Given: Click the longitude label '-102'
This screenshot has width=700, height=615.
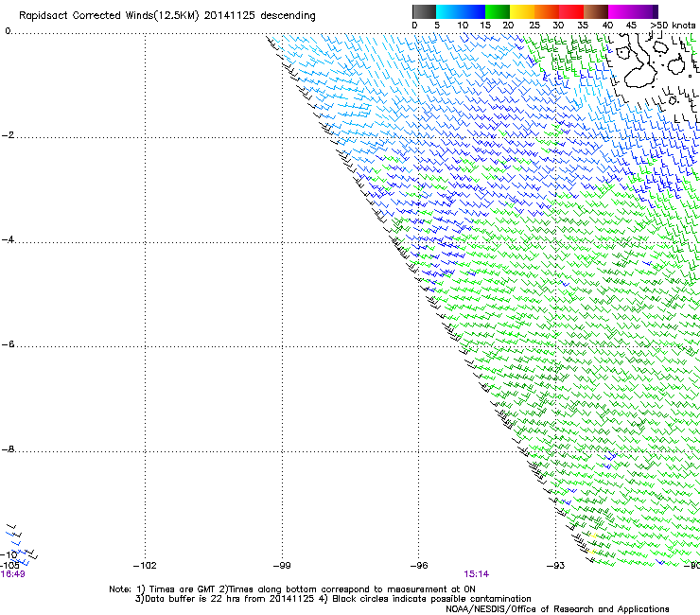Looking at the screenshot, I should (x=145, y=566).
